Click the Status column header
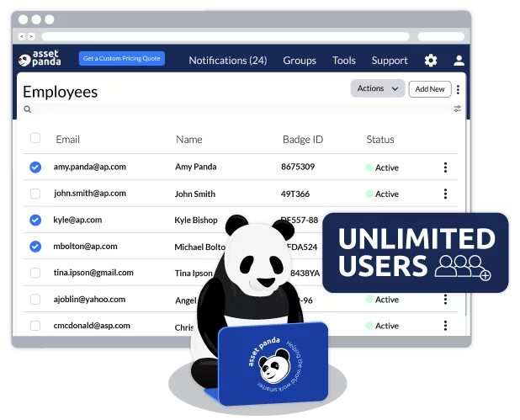 coord(380,140)
